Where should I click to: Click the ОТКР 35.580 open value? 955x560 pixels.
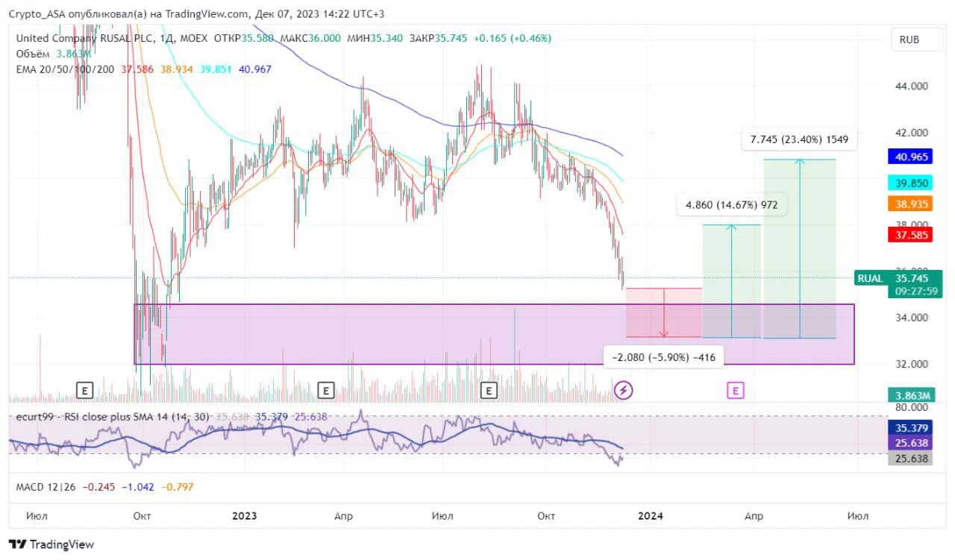(x=243, y=38)
